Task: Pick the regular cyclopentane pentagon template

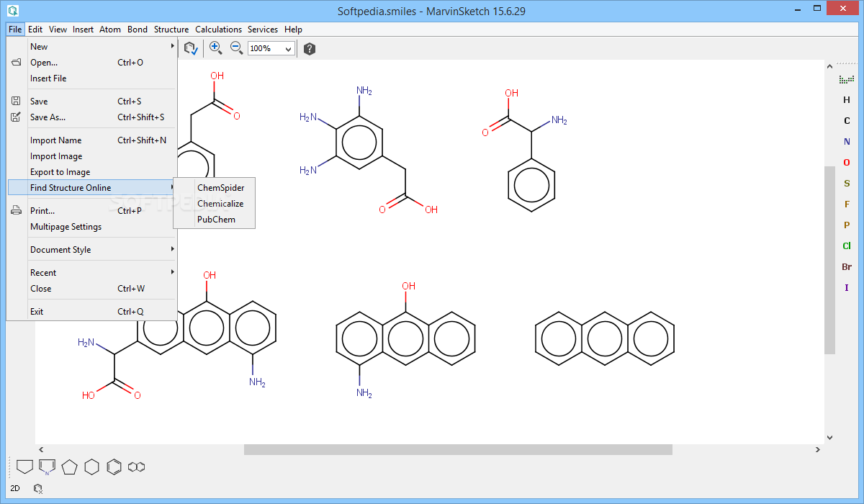Action: (x=69, y=467)
